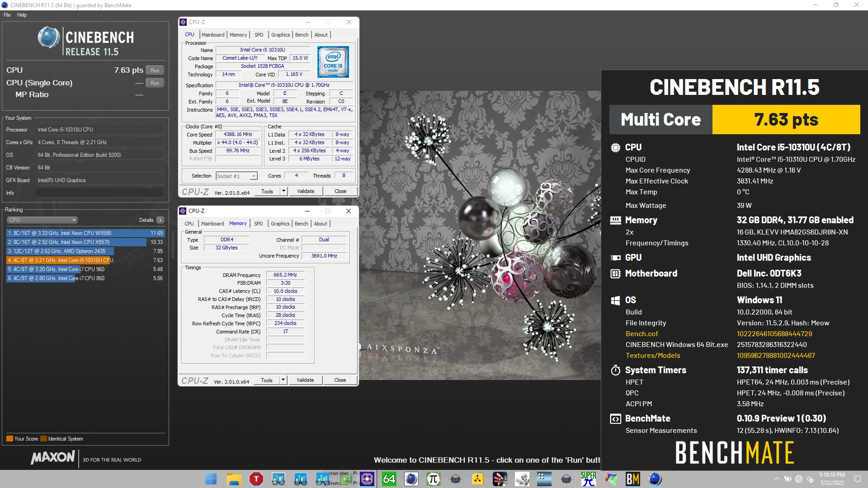Open Graphics tab in lower CPU-Z window

[280, 224]
